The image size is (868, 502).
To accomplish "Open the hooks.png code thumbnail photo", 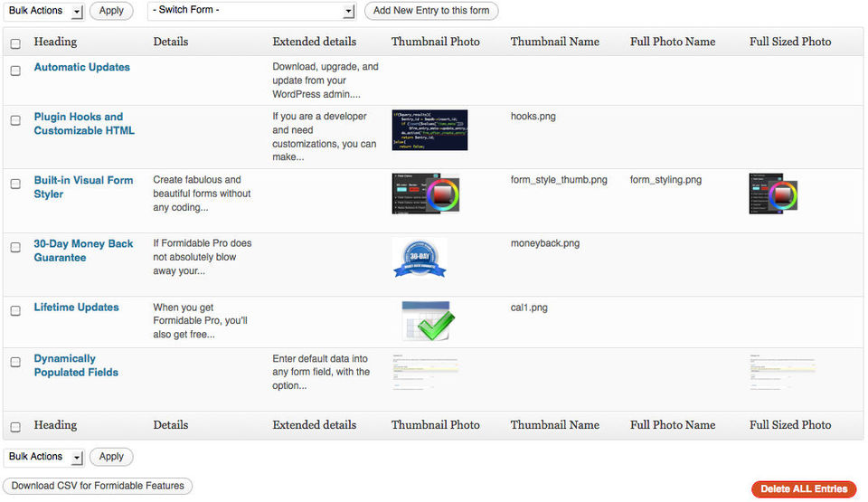I will (x=429, y=130).
